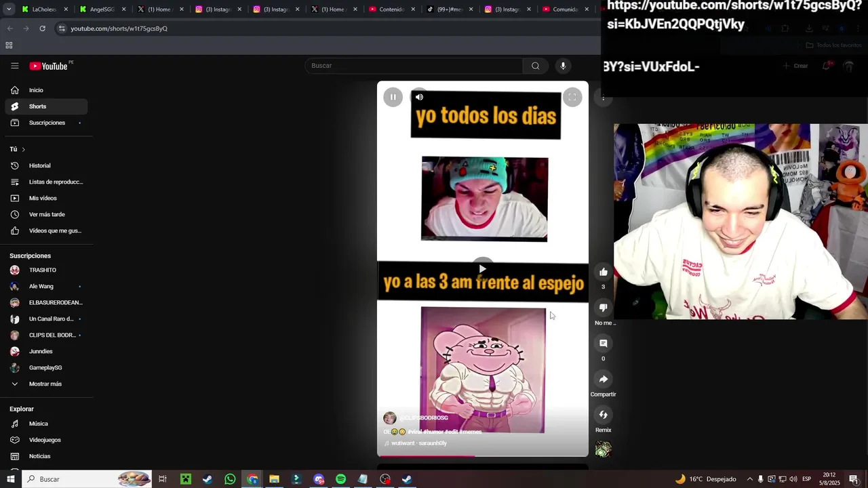Click the search magnifier button
Viewport: 868px width, 488px height.
(536, 66)
